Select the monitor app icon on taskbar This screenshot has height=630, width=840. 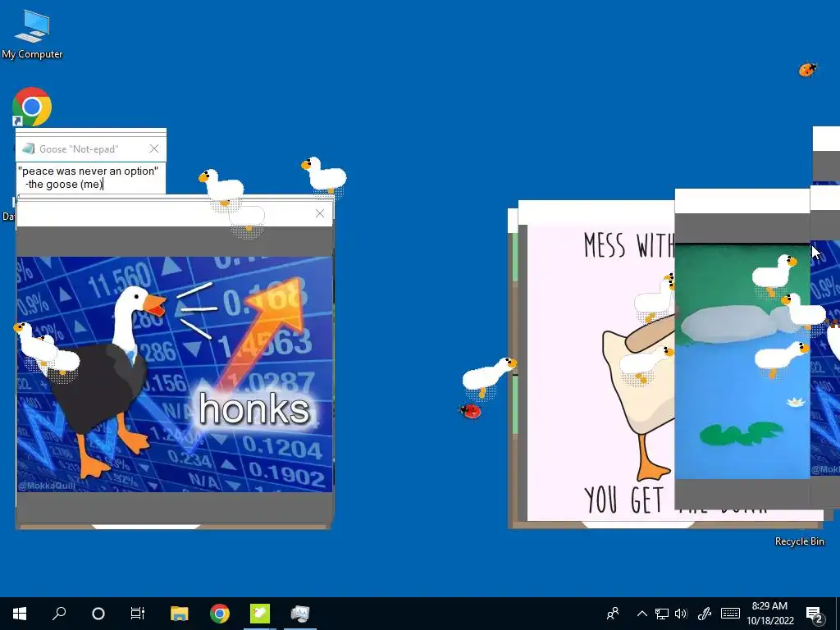pos(300,614)
